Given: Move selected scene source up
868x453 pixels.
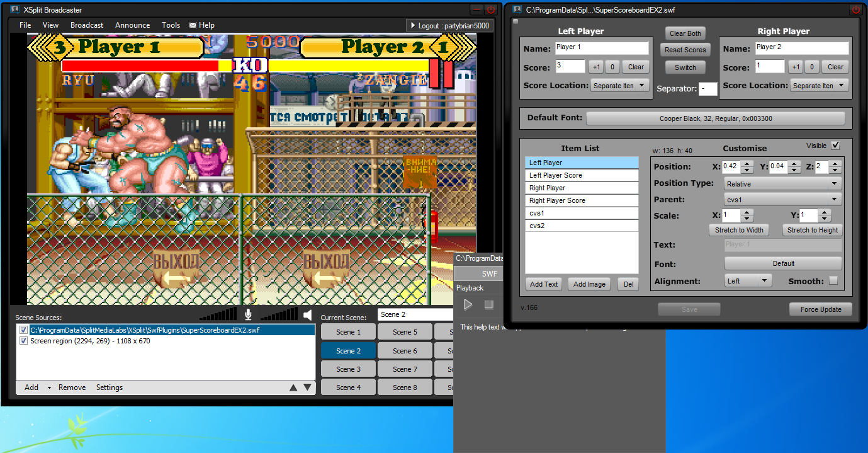Looking at the screenshot, I should 293,387.
